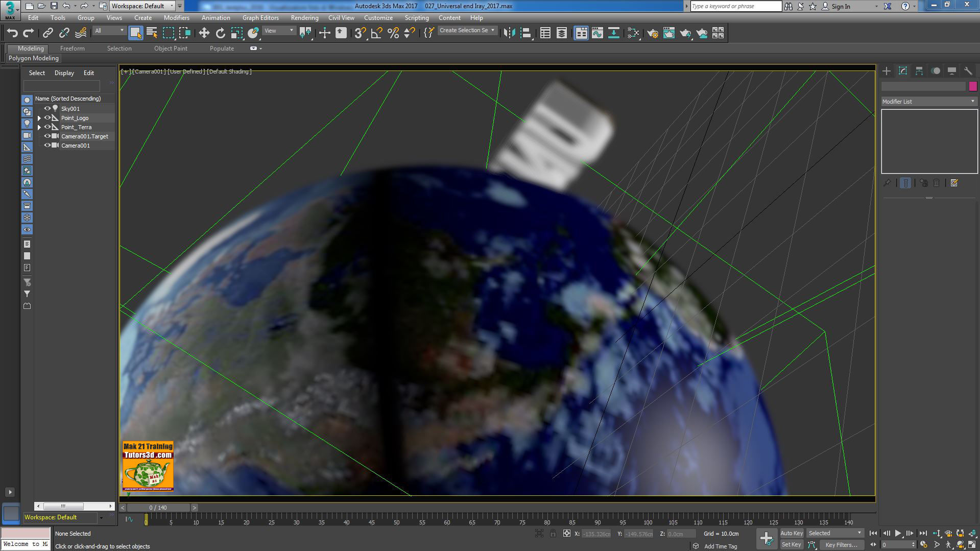Toggle the Set Key mode
The width and height of the screenshot is (980, 551).
(x=792, y=544)
